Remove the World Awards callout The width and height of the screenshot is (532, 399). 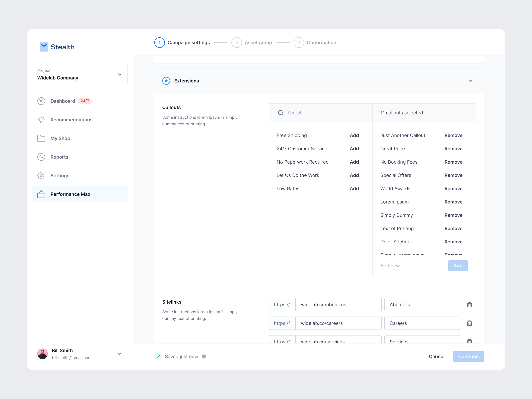(x=453, y=189)
